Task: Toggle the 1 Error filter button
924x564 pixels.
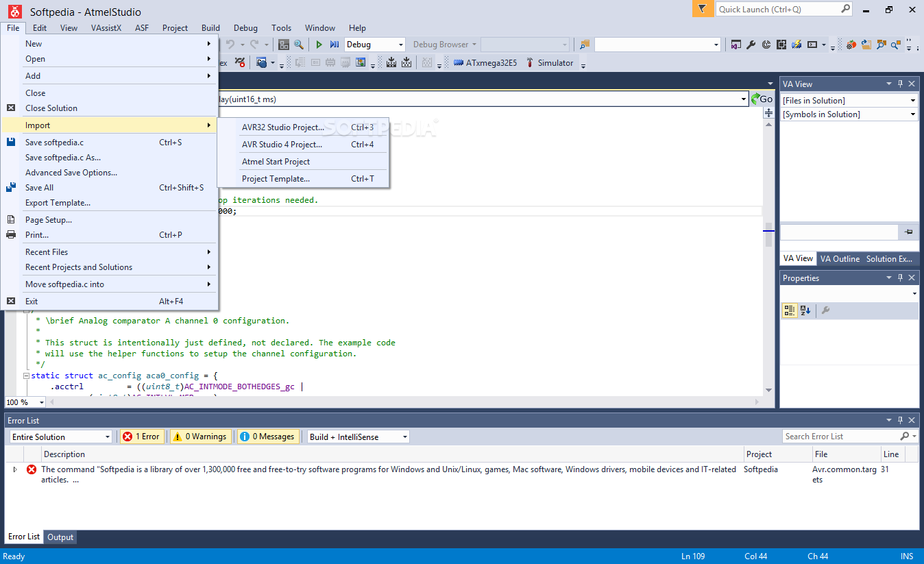Action: (x=143, y=437)
